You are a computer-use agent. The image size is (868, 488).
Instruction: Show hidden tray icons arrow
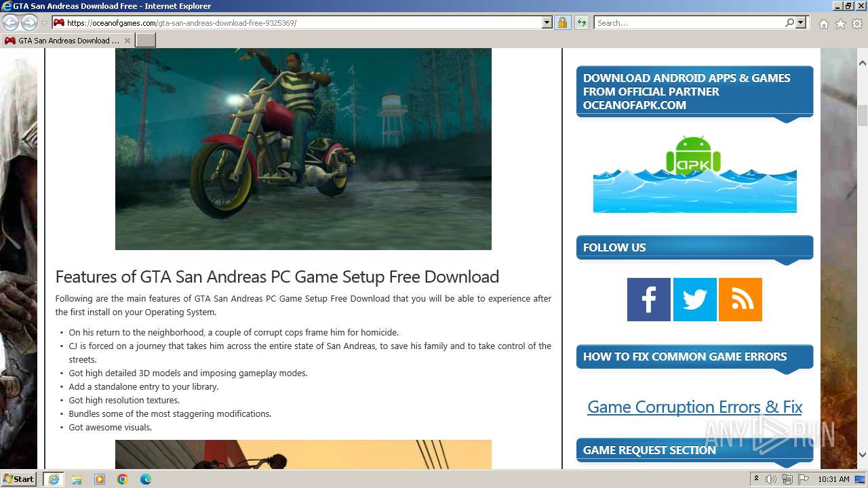click(x=756, y=479)
